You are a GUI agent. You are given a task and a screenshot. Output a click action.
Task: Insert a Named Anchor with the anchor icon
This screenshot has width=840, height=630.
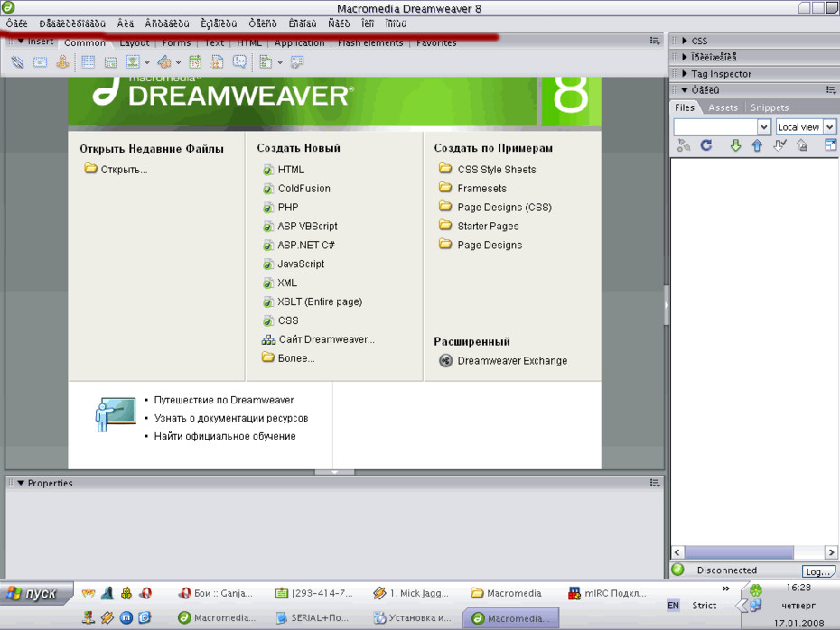tap(62, 62)
